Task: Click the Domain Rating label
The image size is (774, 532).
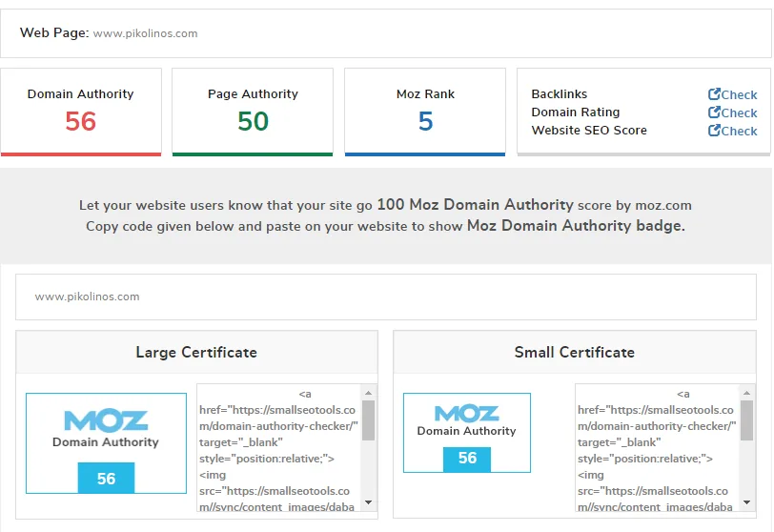Action: [x=576, y=113]
